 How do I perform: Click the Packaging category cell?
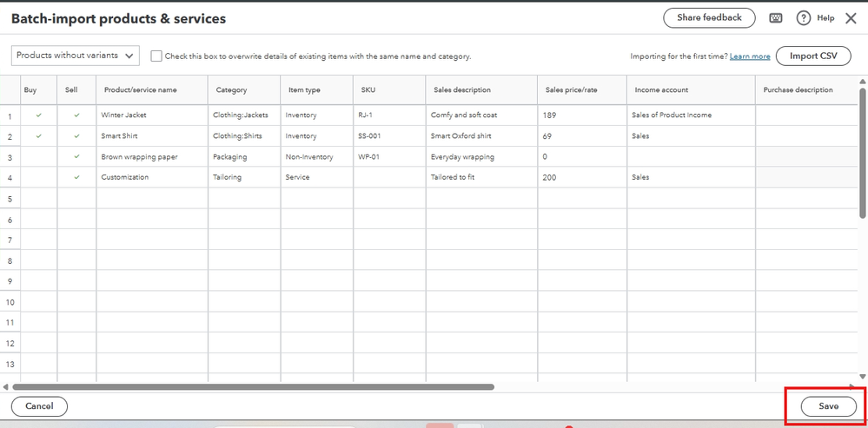click(244, 156)
